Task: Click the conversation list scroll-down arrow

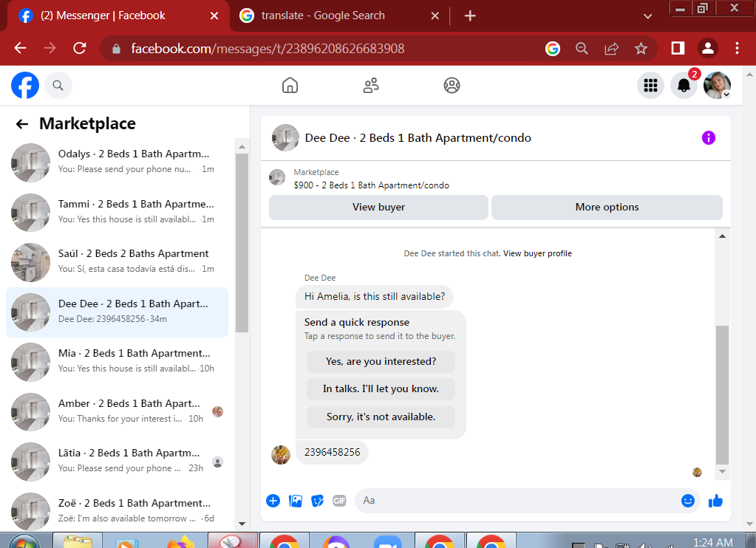Action: point(242,524)
